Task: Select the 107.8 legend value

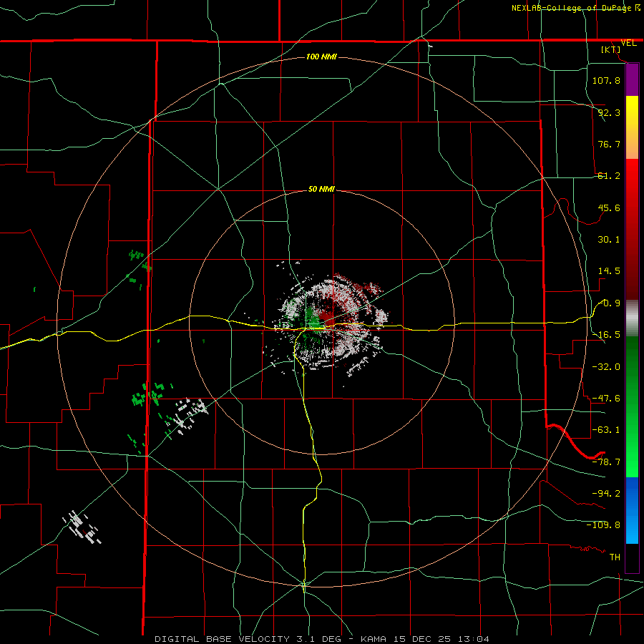Action: [x=606, y=80]
